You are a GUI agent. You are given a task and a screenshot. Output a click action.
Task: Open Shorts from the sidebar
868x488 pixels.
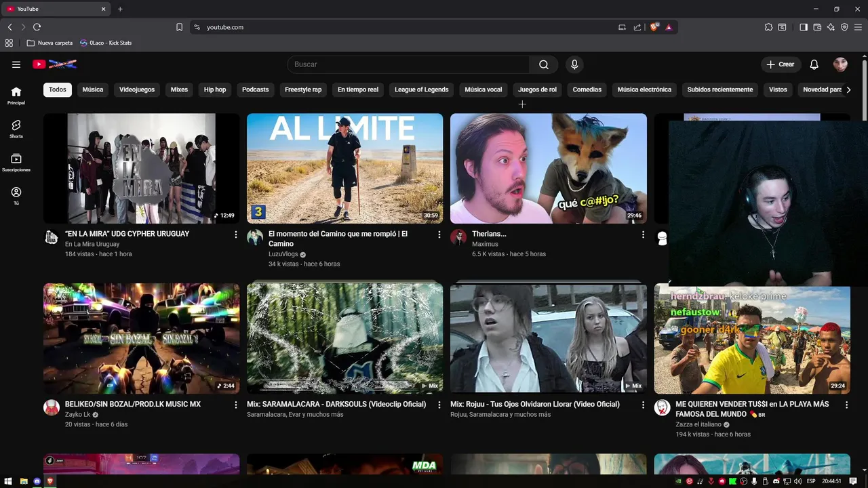pos(16,129)
